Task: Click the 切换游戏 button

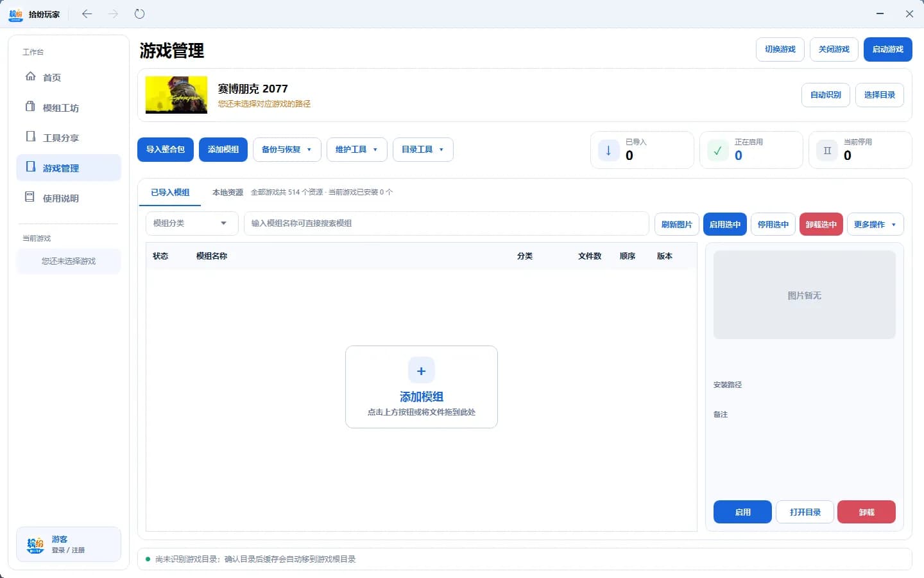Action: coord(780,49)
